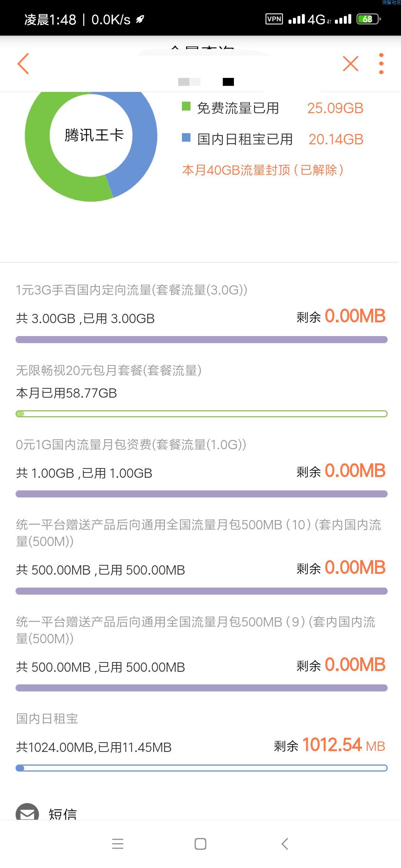The width and height of the screenshot is (401, 868).
Task: Tap the battery indicator in status bar
Action: click(x=368, y=19)
